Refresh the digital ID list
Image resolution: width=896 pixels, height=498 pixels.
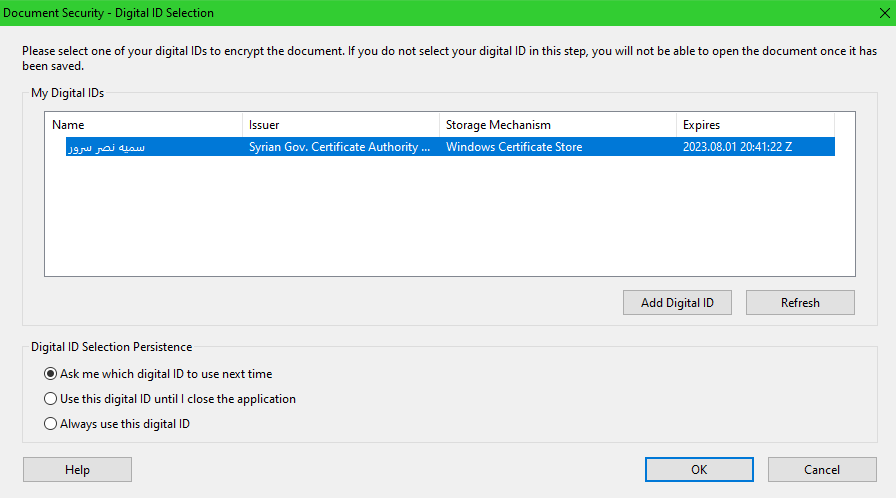tap(800, 303)
